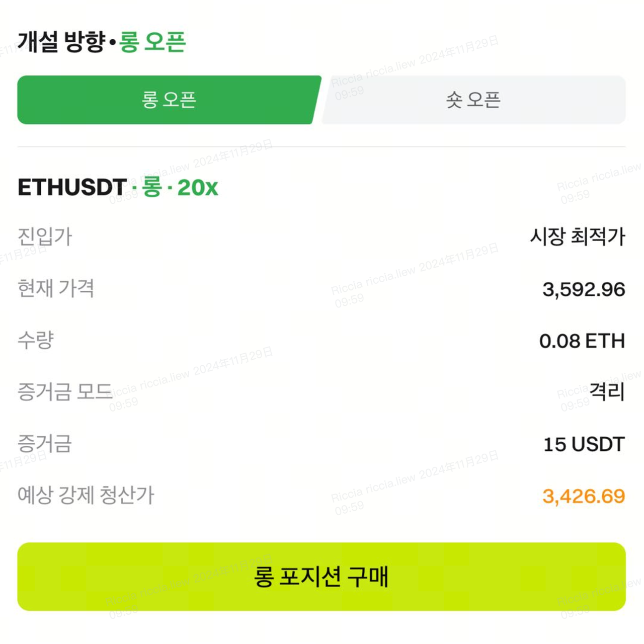Click green 롱 text beside ETHUSDT
Viewport: 644px width, 644px height.
pyautogui.click(x=151, y=188)
